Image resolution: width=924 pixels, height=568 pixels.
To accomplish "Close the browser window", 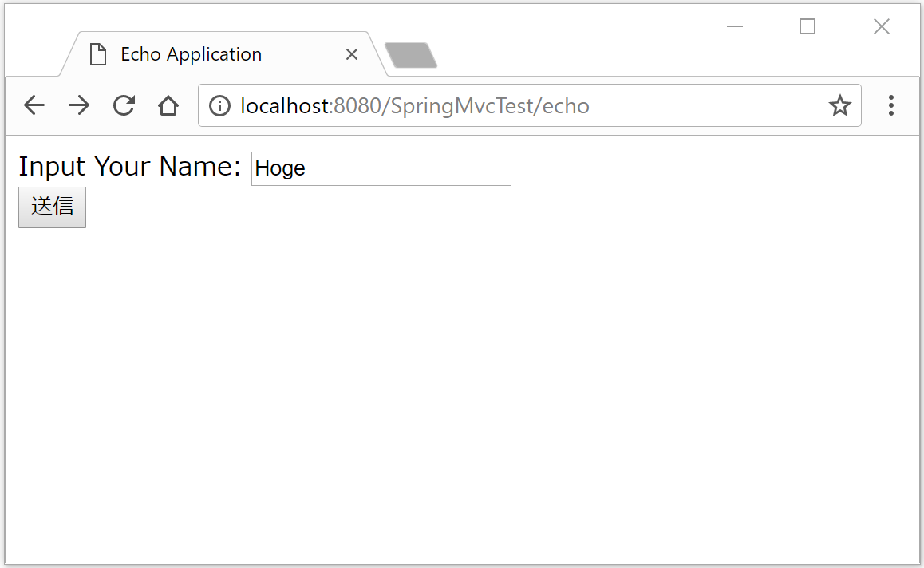I will pyautogui.click(x=881, y=26).
